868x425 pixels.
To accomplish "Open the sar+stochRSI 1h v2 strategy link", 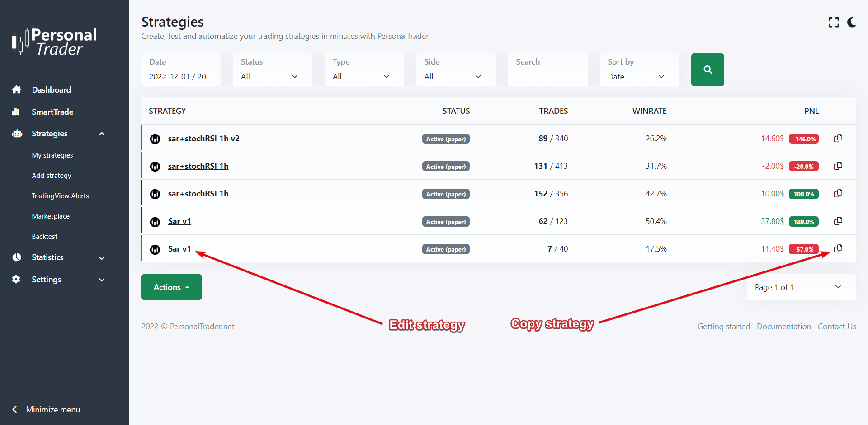I will coord(203,139).
